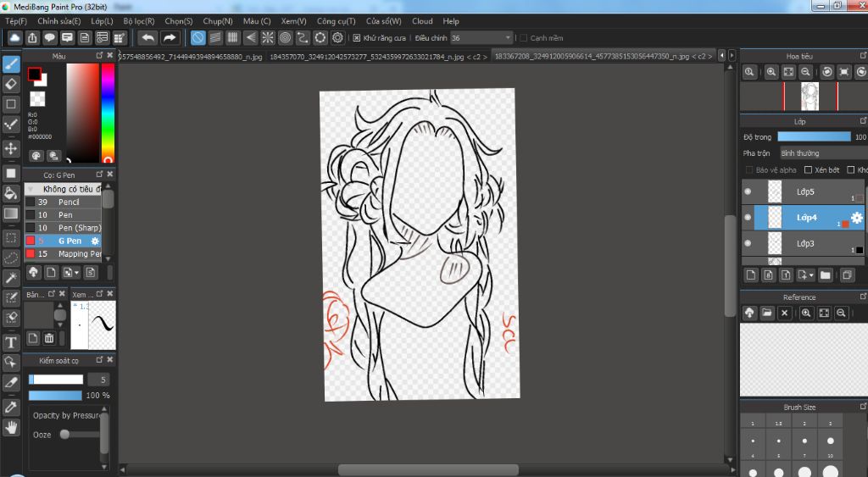Open the add brush dropdown arrow
The height and width of the screenshot is (477, 868).
(76, 272)
